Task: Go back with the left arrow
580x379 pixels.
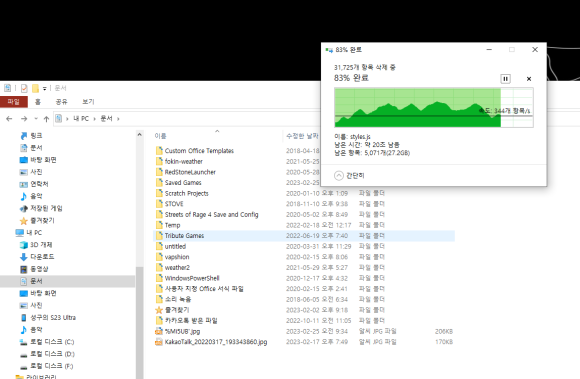Action: [x=9, y=119]
